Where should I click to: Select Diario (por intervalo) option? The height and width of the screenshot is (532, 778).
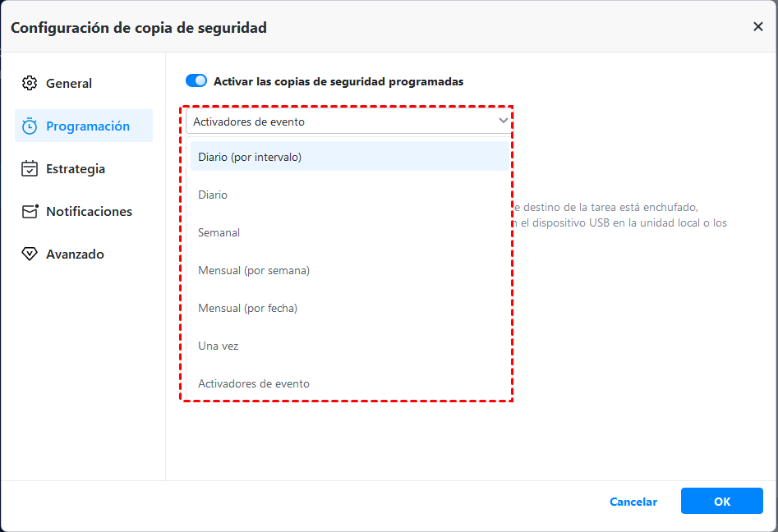[x=250, y=157]
